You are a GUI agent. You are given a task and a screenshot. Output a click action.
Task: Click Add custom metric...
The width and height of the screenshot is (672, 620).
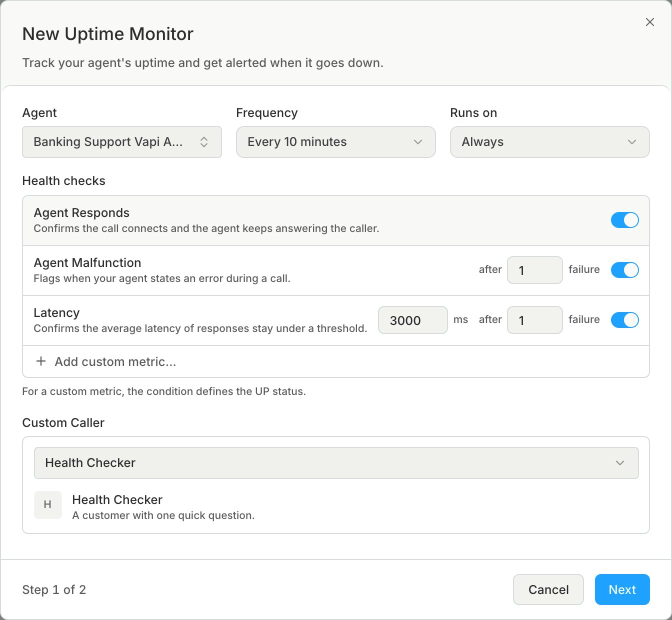336,361
